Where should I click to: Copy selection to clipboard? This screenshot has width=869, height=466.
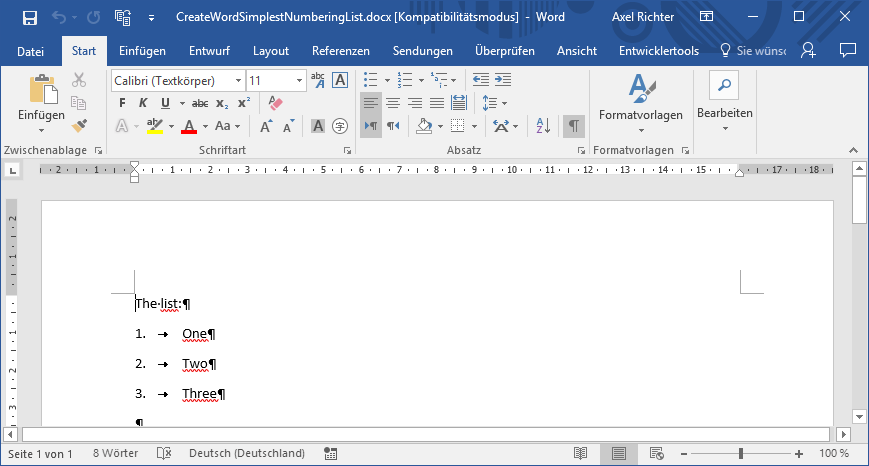[79, 103]
